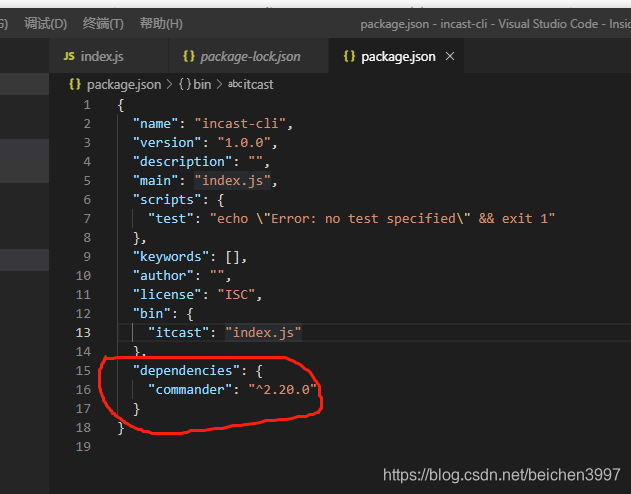631x494 pixels.
Task: Click the "index.js" value on line 5
Action: (x=233, y=181)
